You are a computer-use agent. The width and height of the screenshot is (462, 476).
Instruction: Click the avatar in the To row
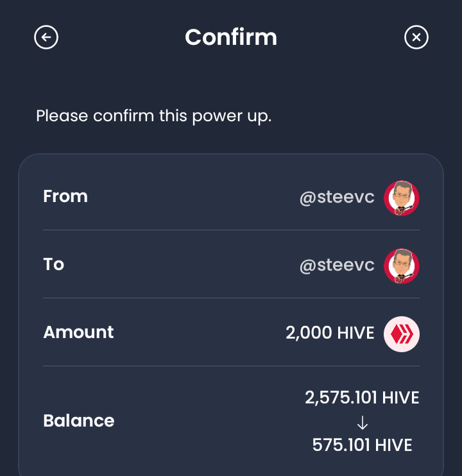pyautogui.click(x=402, y=266)
